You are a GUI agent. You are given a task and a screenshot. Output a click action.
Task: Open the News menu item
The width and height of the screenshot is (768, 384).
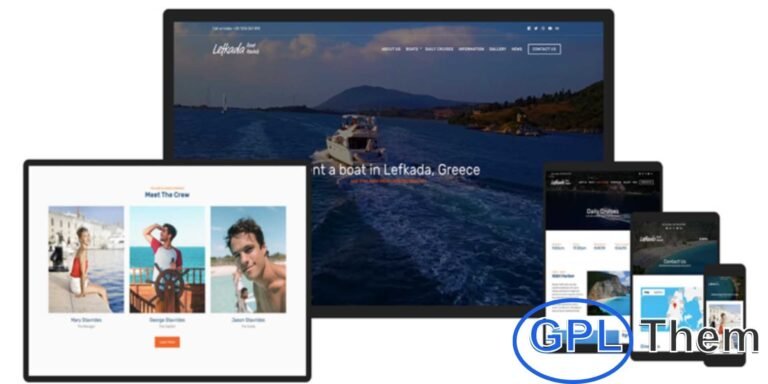pos(517,49)
